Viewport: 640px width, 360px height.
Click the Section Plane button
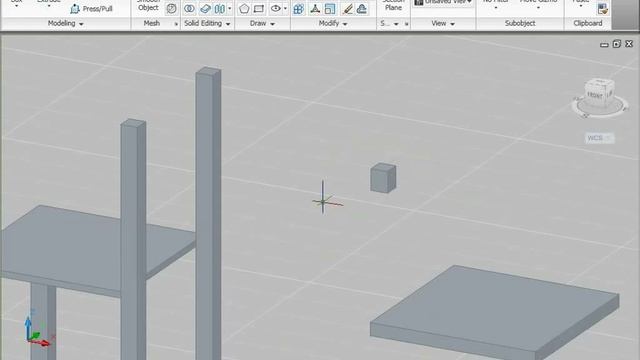pyautogui.click(x=393, y=5)
